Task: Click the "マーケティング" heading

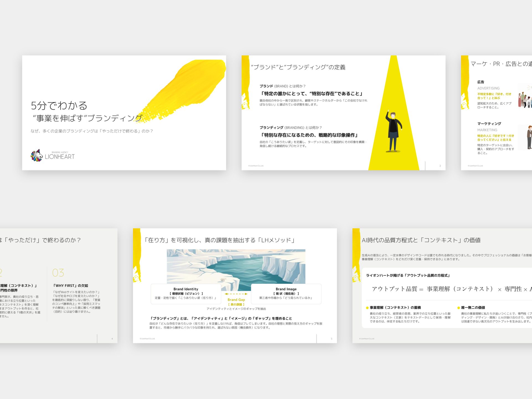Action: coord(489,124)
